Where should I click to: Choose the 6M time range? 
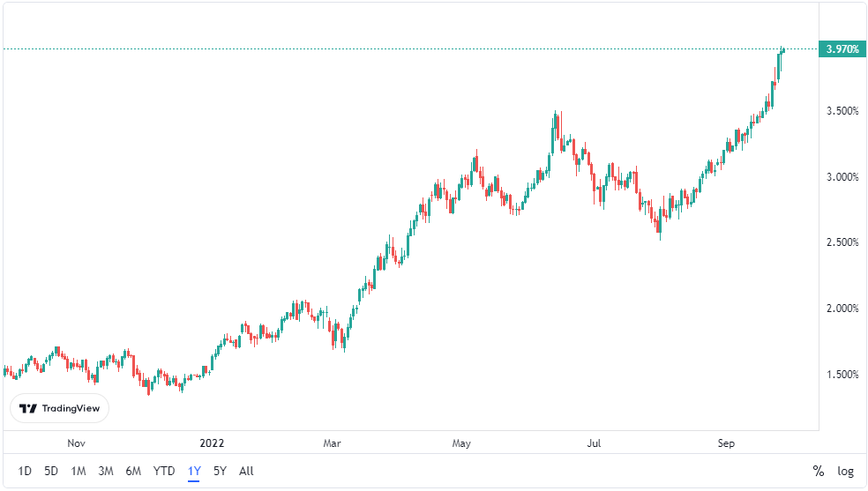pos(133,471)
